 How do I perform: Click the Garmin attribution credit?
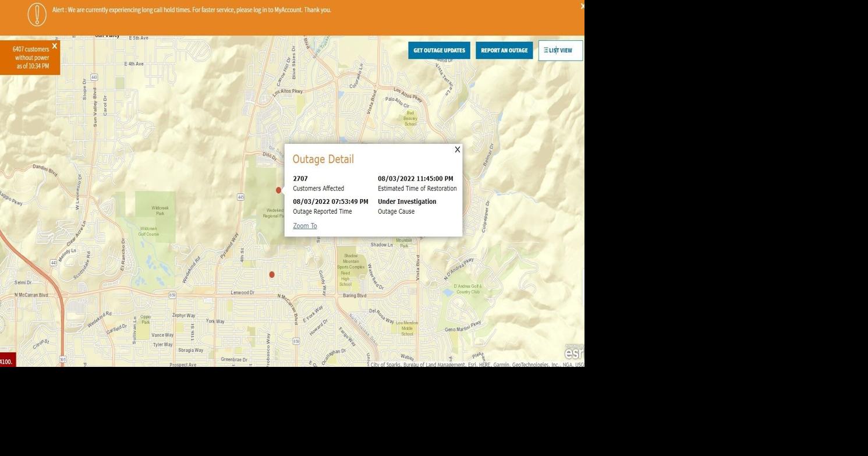(x=500, y=365)
